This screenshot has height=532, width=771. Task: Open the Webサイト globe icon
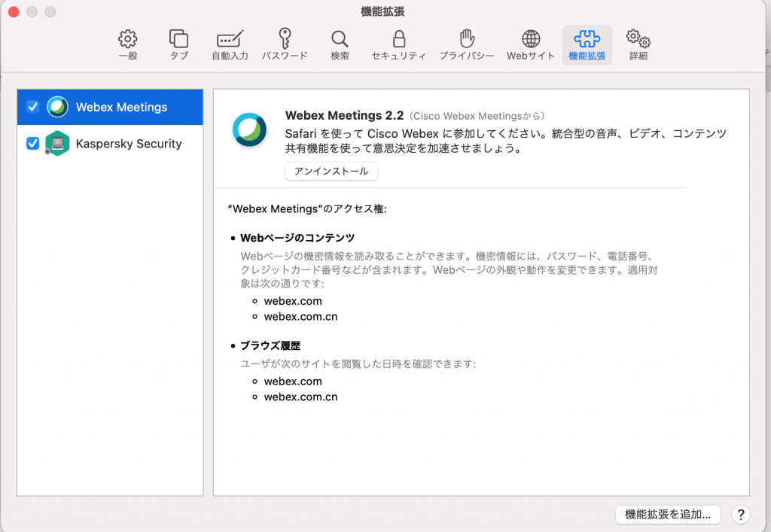coord(531,39)
